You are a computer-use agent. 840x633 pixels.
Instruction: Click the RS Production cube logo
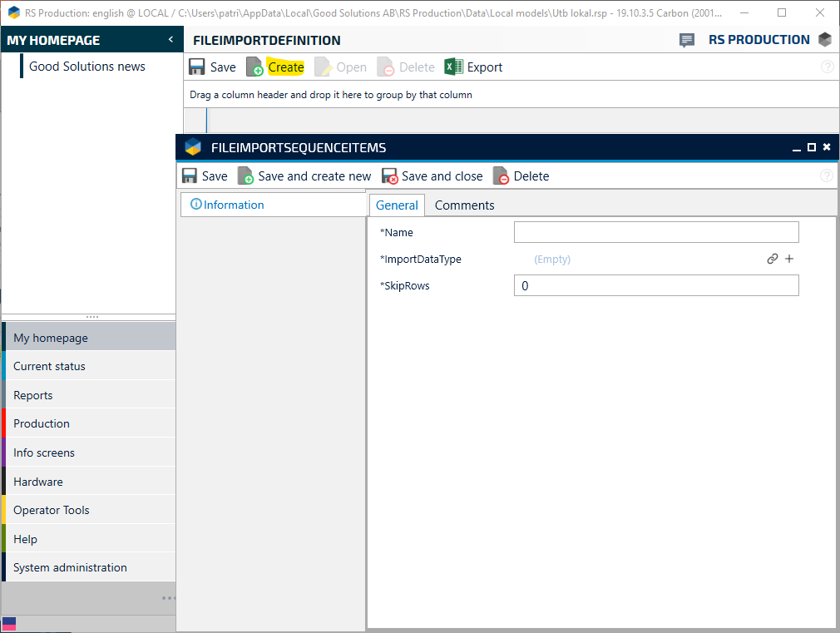824,40
